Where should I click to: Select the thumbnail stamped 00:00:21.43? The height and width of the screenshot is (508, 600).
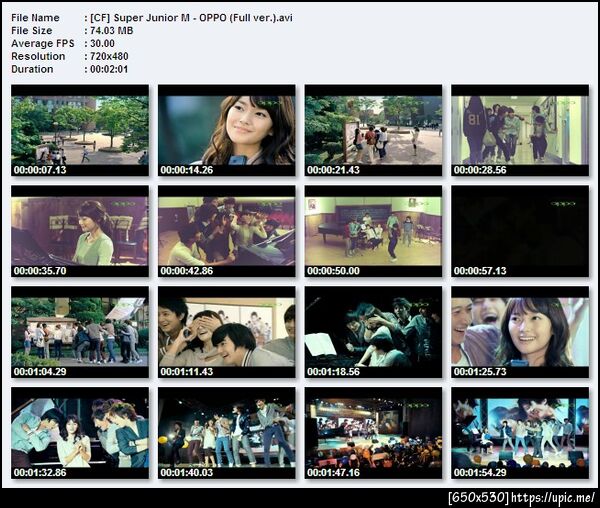tap(373, 130)
